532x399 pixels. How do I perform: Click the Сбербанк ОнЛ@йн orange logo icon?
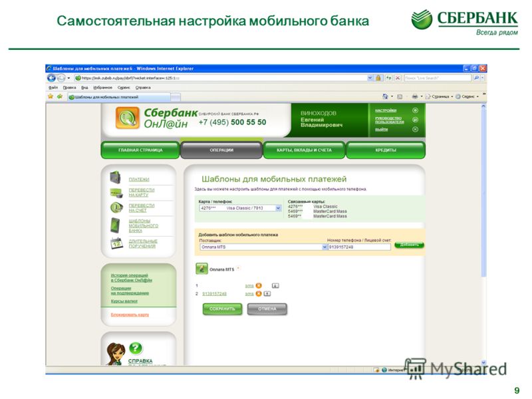coord(127,118)
